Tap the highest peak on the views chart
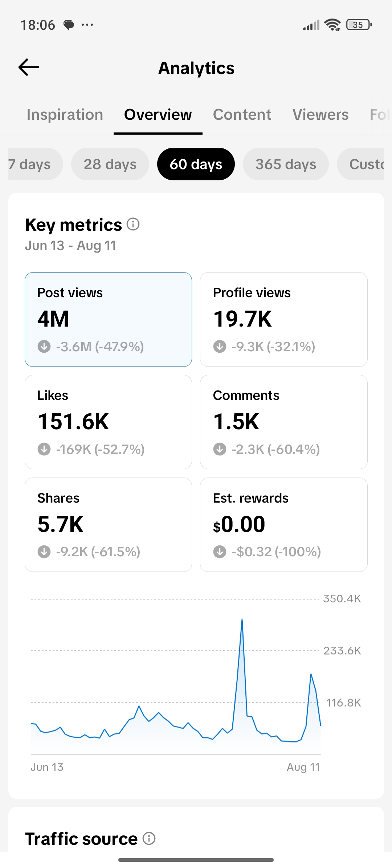Image resolution: width=392 pixels, height=868 pixels. tap(242, 620)
